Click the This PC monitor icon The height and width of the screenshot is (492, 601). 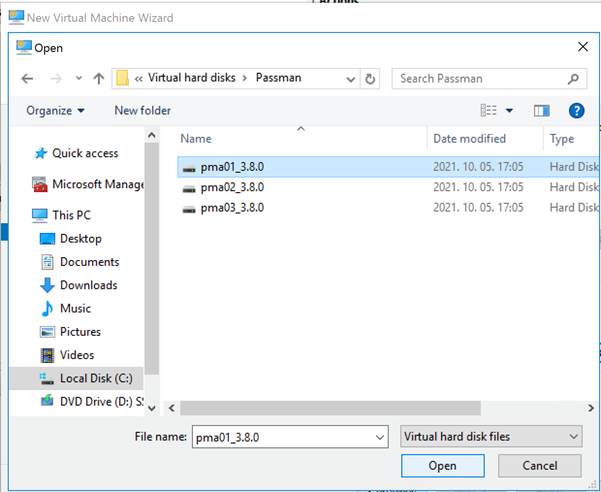40,215
